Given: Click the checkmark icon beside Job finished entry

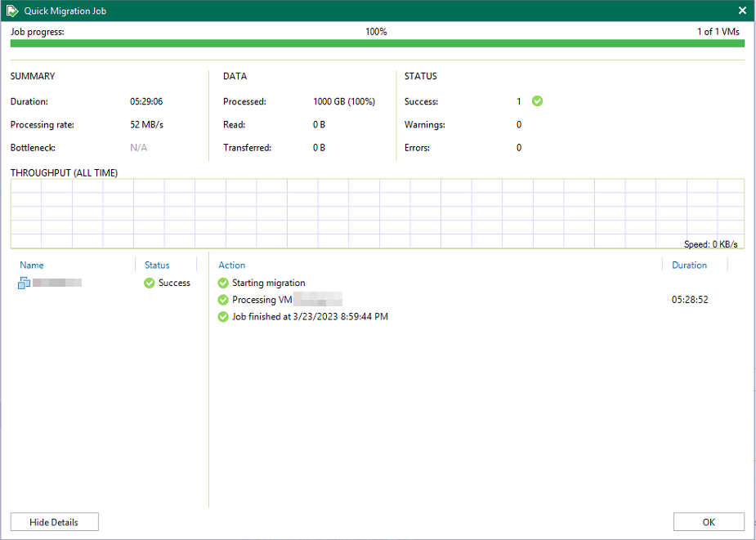Looking at the screenshot, I should tap(223, 316).
